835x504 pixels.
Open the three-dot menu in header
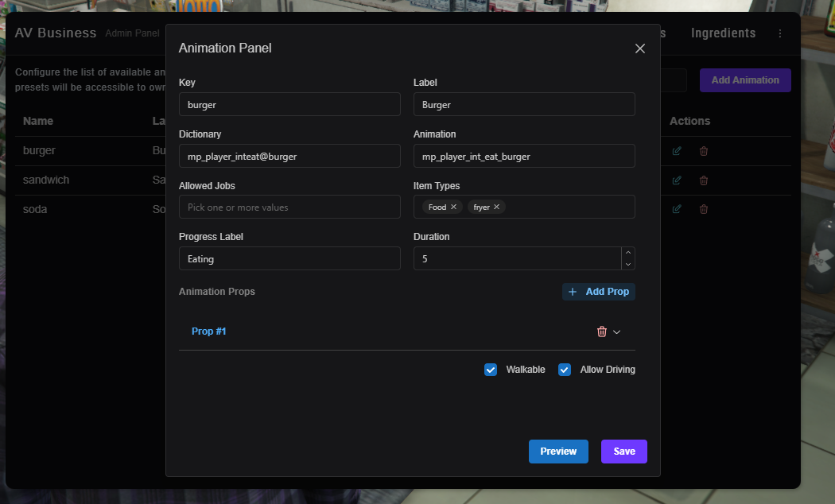tap(780, 33)
